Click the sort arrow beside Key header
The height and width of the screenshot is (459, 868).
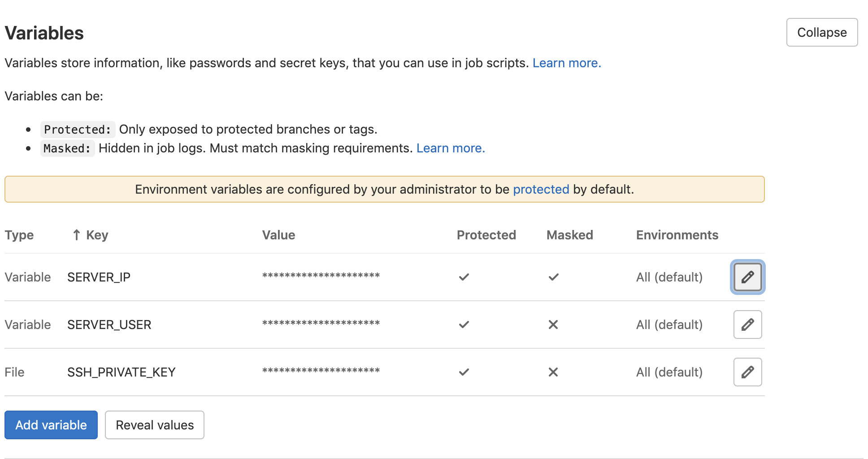[x=76, y=235]
